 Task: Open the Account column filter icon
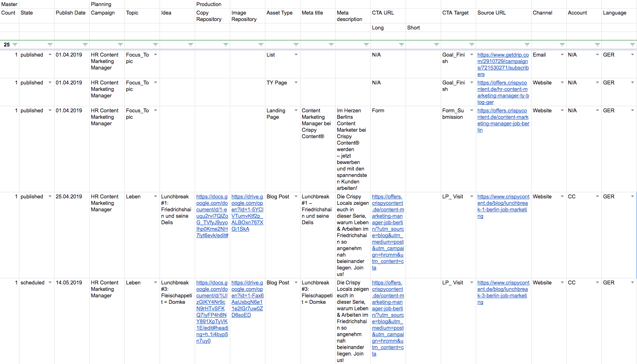(597, 44)
